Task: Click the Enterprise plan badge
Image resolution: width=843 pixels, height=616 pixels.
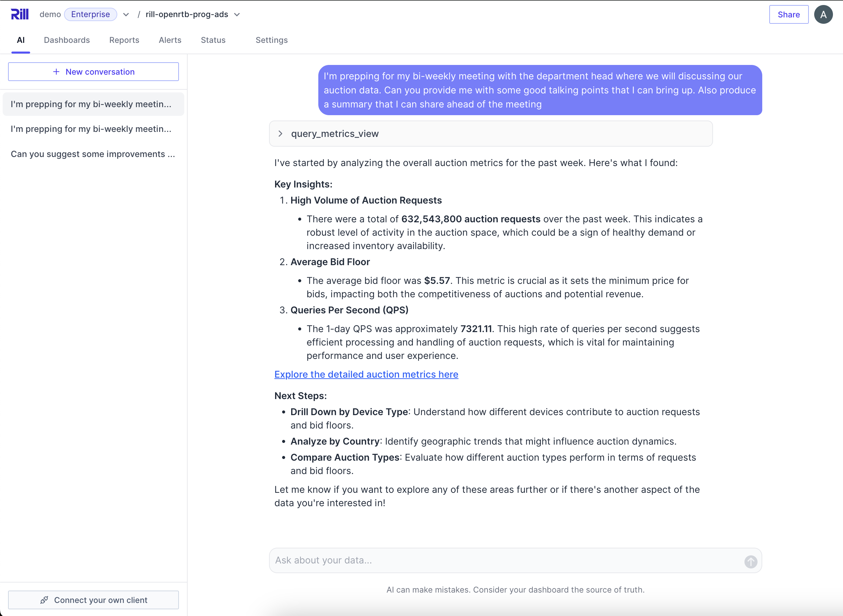Action: 90,14
